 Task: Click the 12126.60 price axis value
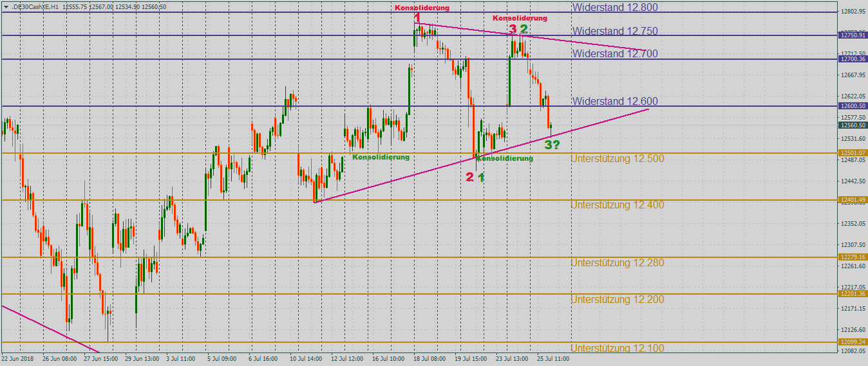853,329
